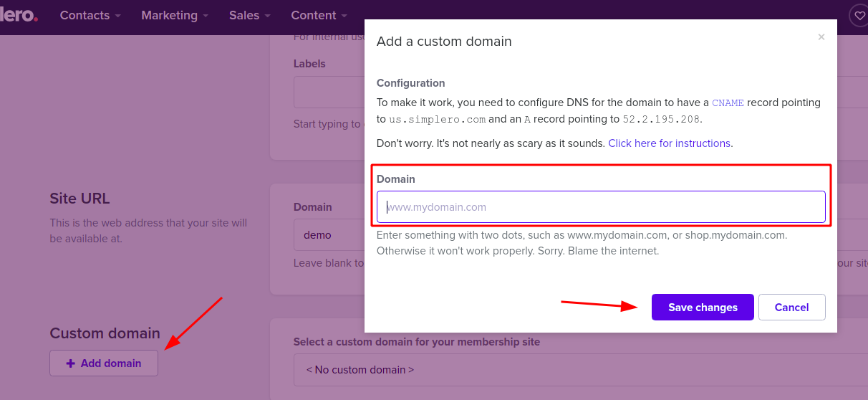Image resolution: width=868 pixels, height=400 pixels.
Task: Click the CNAME text in configuration
Action: click(728, 103)
